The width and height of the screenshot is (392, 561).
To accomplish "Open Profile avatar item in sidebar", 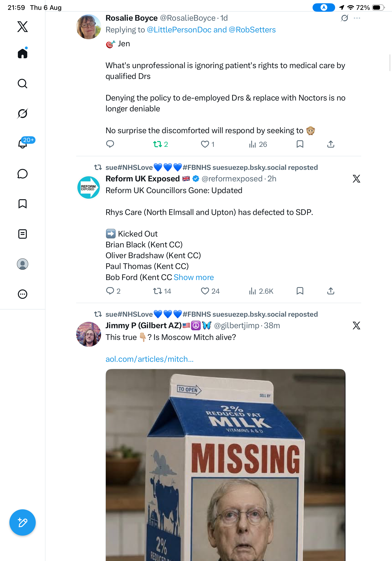I will click(23, 264).
